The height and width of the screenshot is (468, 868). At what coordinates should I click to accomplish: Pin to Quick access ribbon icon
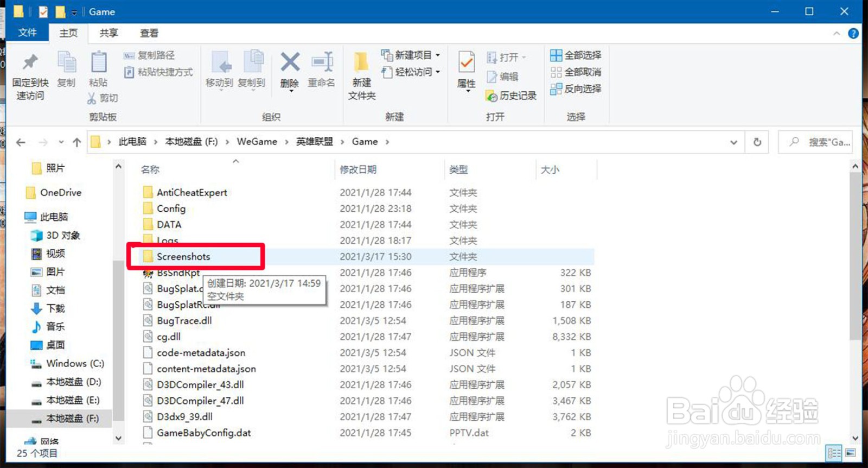(x=30, y=76)
